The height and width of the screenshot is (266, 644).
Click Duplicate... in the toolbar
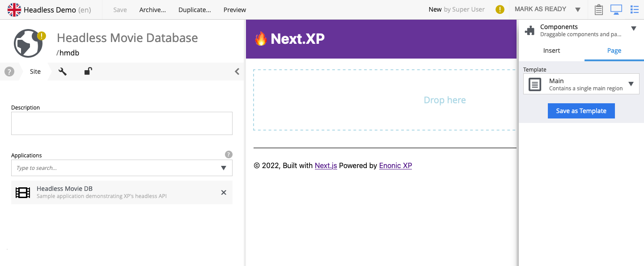point(195,10)
